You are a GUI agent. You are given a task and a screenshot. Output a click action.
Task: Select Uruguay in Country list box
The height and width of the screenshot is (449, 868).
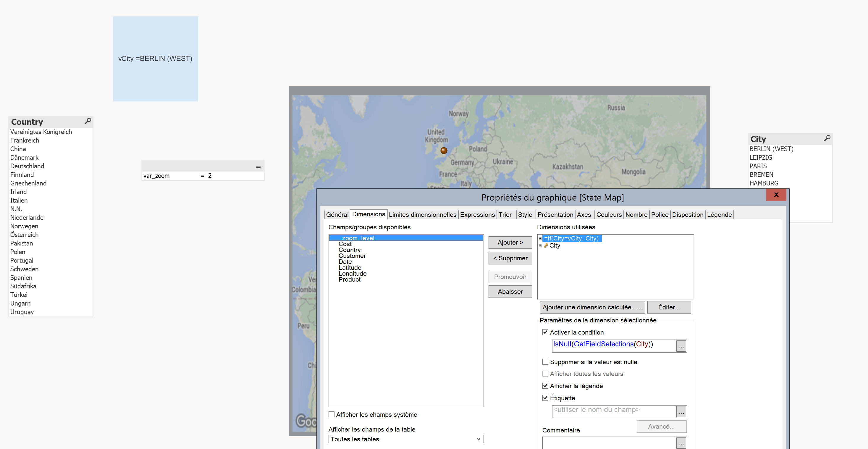pos(51,312)
